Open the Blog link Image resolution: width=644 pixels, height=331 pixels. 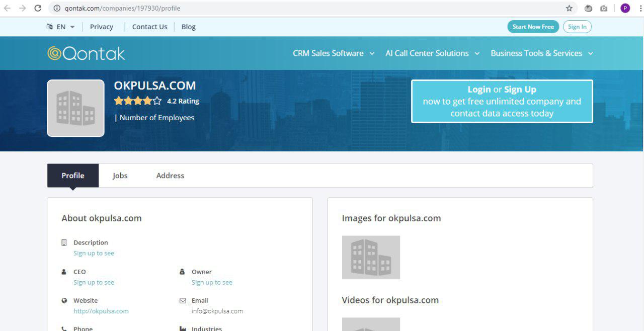pos(189,27)
